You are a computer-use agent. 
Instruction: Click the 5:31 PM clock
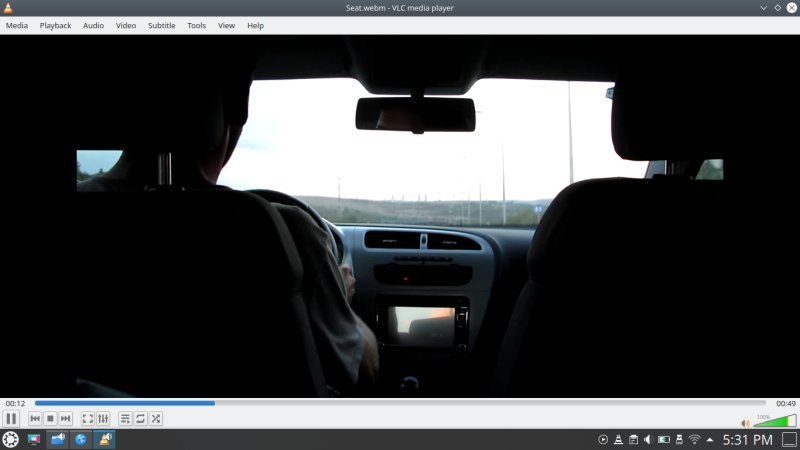point(747,439)
